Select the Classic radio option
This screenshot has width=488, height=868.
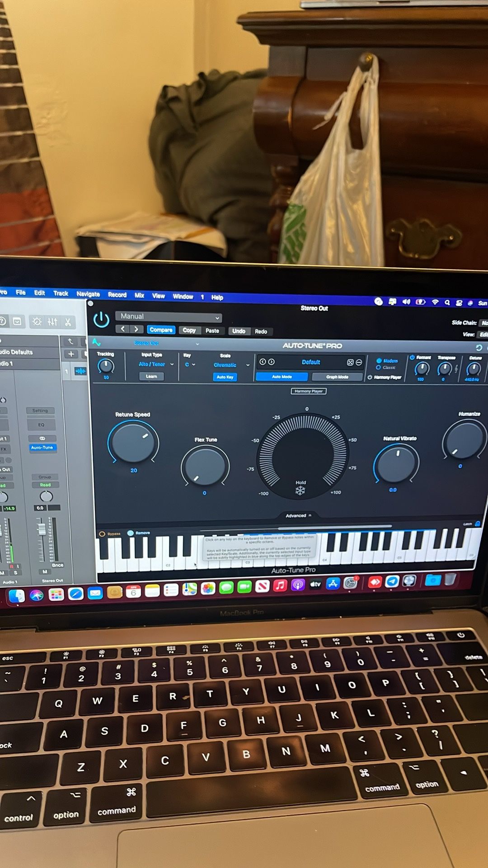tap(386, 368)
